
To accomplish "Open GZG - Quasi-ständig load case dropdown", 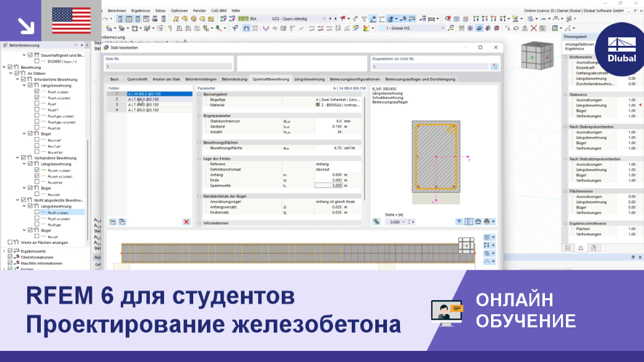I will tap(298, 19).
